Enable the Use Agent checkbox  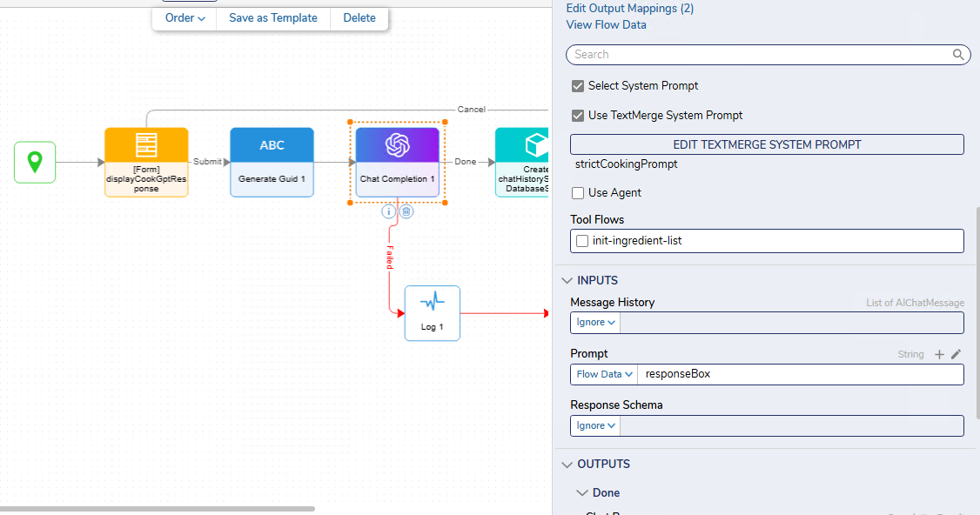(577, 193)
